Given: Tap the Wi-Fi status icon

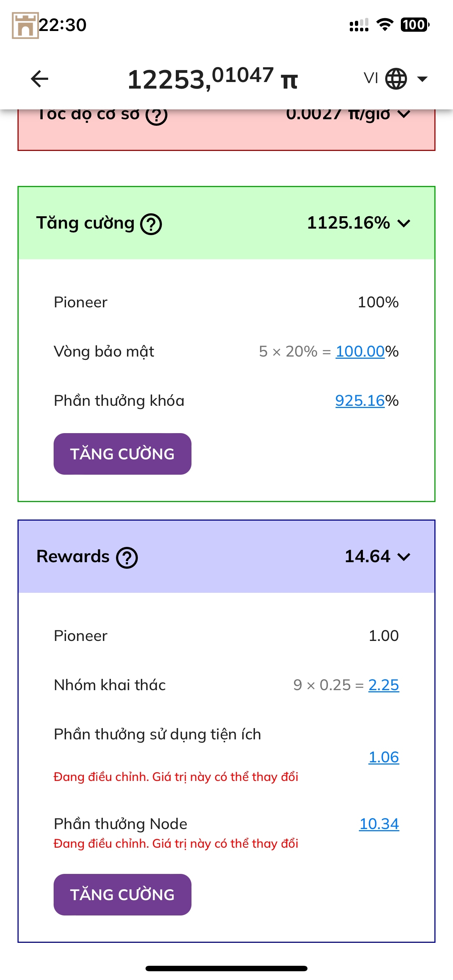Looking at the screenshot, I should [x=384, y=25].
